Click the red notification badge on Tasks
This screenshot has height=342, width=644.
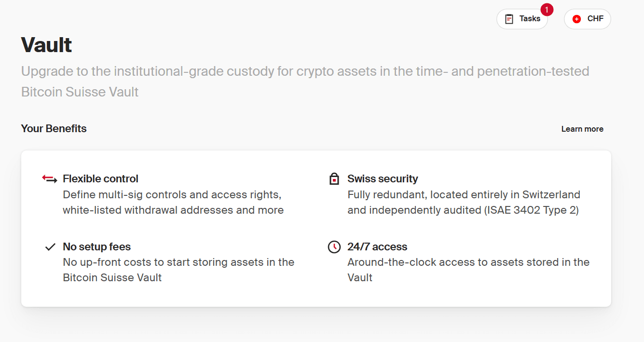pyautogui.click(x=547, y=10)
